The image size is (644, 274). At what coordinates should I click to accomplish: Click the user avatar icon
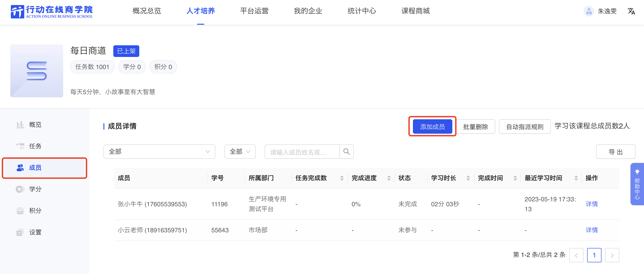588,11
